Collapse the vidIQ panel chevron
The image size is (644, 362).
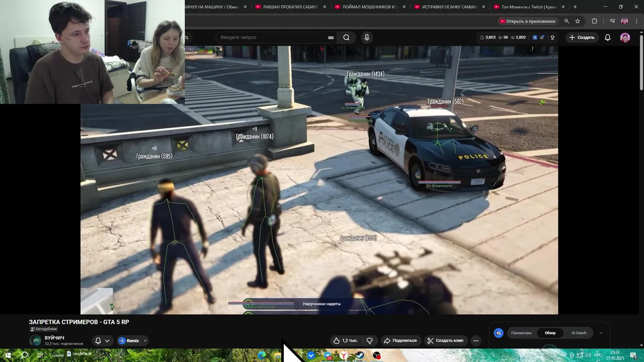(x=601, y=333)
